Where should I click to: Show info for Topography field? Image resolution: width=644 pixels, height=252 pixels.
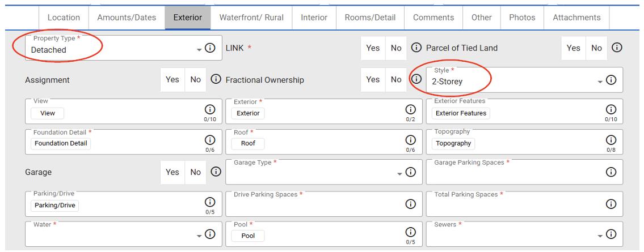pos(611,140)
